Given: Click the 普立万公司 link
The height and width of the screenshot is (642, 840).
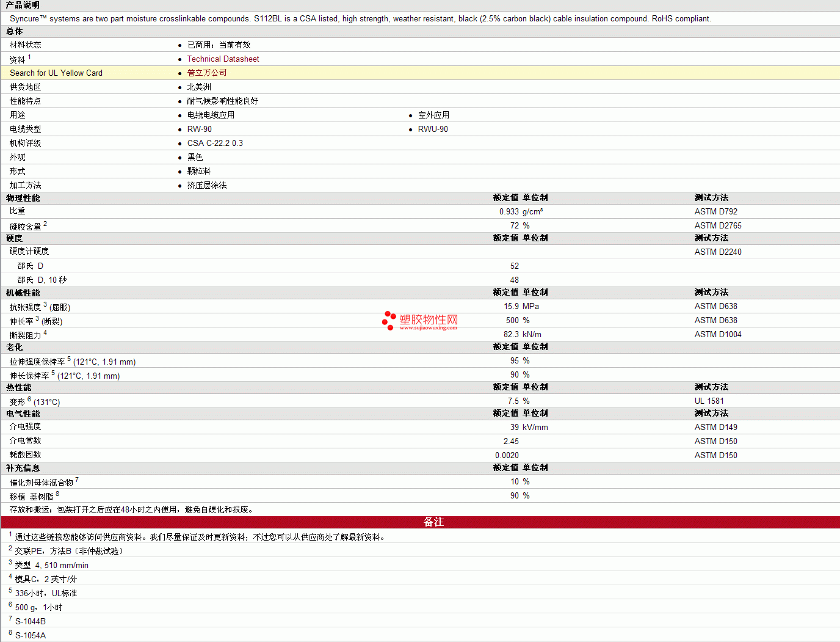Looking at the screenshot, I should pos(207,73).
